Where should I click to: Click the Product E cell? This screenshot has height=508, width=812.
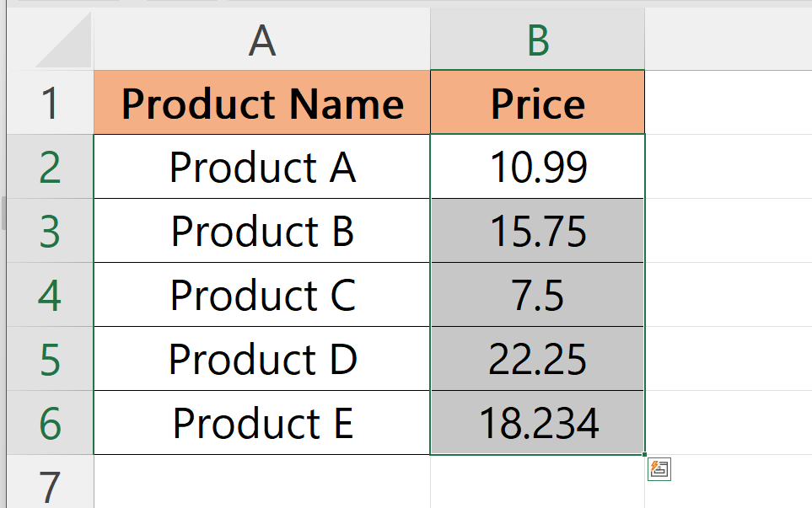261,422
